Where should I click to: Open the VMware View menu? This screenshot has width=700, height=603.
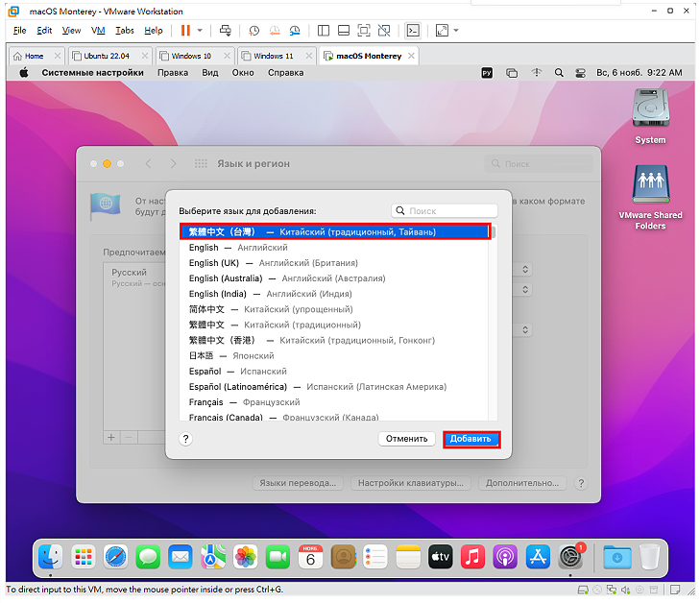[71, 31]
